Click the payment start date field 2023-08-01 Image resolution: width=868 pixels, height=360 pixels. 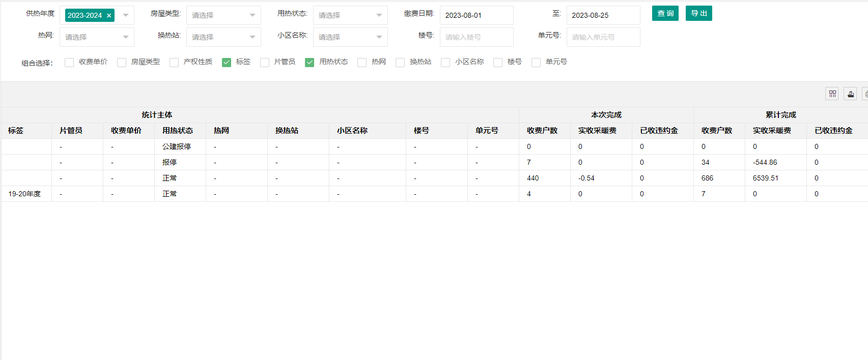(x=477, y=15)
